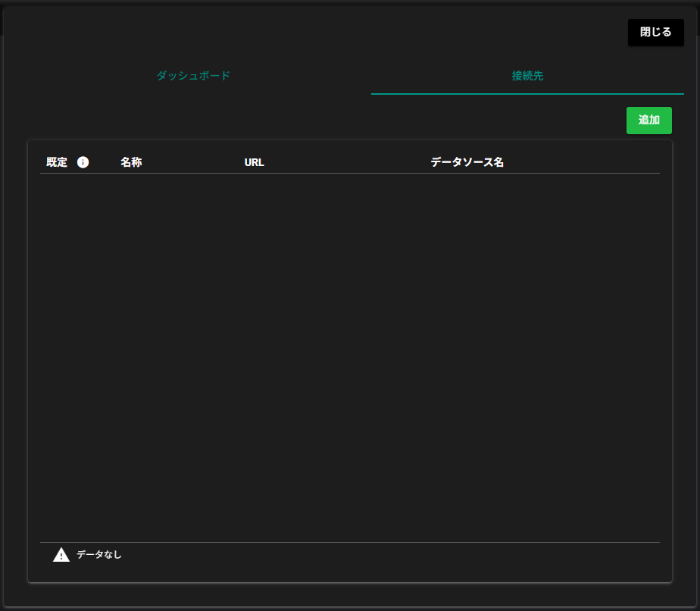
Task: Click the green underline below 接続先
Action: click(527, 94)
